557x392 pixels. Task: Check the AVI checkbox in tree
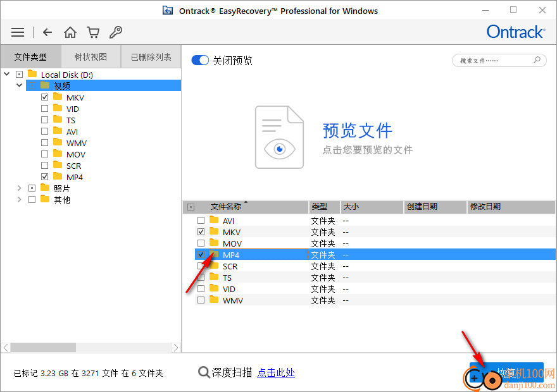point(44,131)
